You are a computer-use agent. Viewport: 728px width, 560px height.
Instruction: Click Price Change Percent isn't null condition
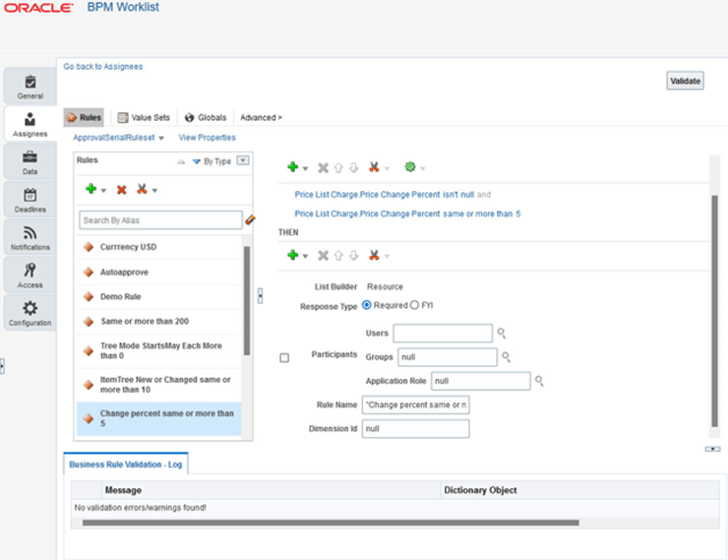coord(384,195)
